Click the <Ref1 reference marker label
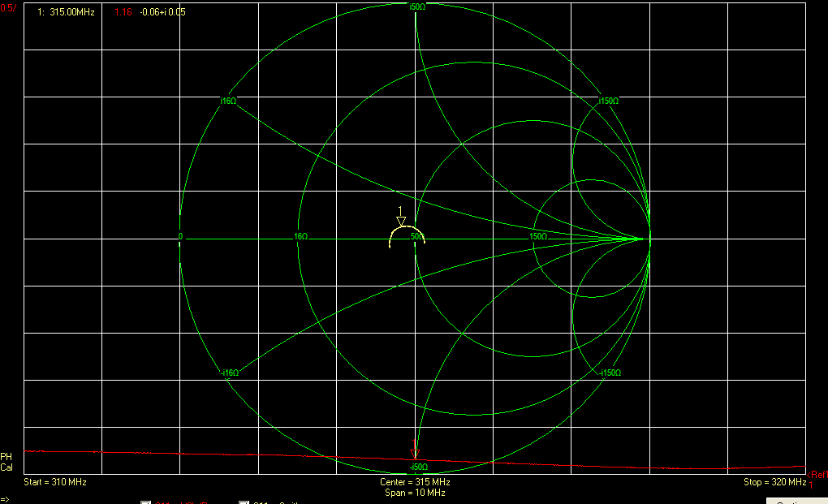This screenshot has height=504, width=828. click(817, 475)
